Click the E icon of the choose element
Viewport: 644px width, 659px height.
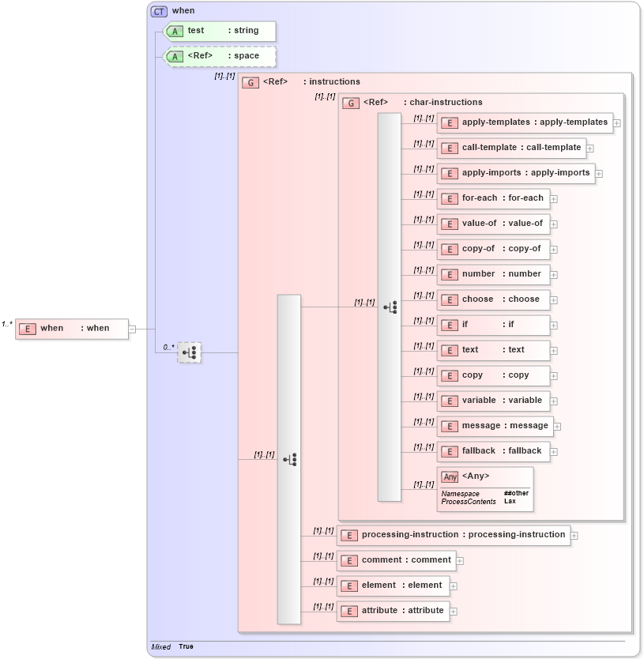pyautogui.click(x=449, y=299)
